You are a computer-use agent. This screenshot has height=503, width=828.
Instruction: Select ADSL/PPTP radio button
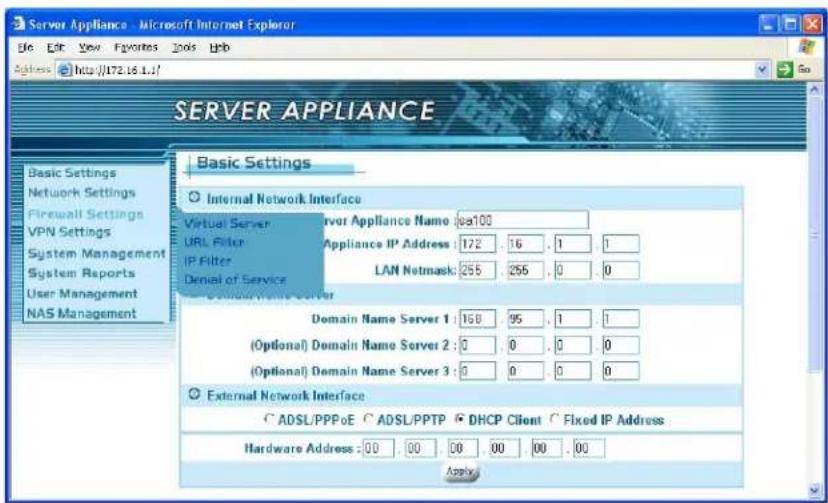[x=369, y=419]
